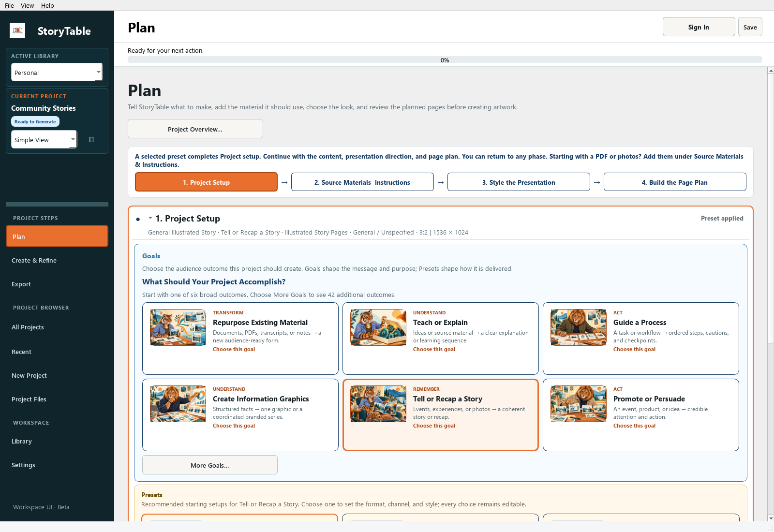Go to the Create & Refine step
The image size is (774, 532).
pos(57,260)
